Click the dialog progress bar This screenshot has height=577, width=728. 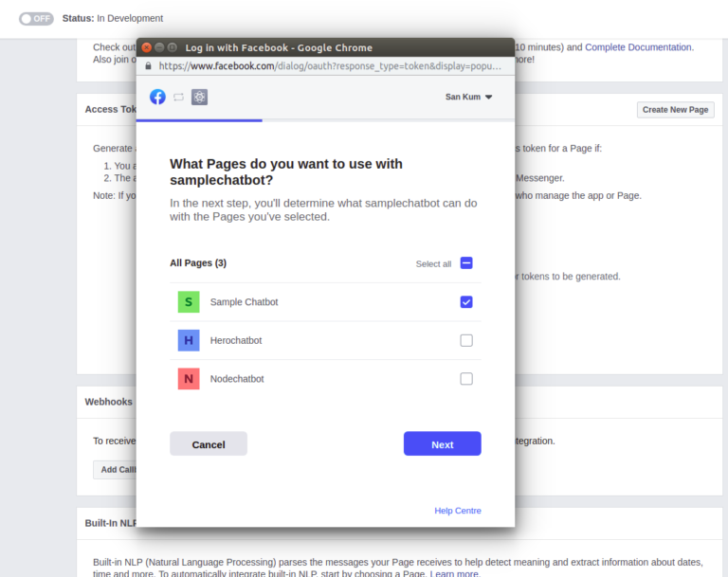point(325,120)
